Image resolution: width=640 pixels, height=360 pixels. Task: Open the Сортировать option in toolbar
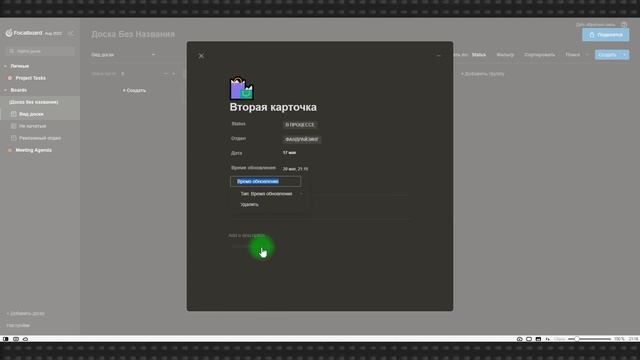pyautogui.click(x=540, y=55)
